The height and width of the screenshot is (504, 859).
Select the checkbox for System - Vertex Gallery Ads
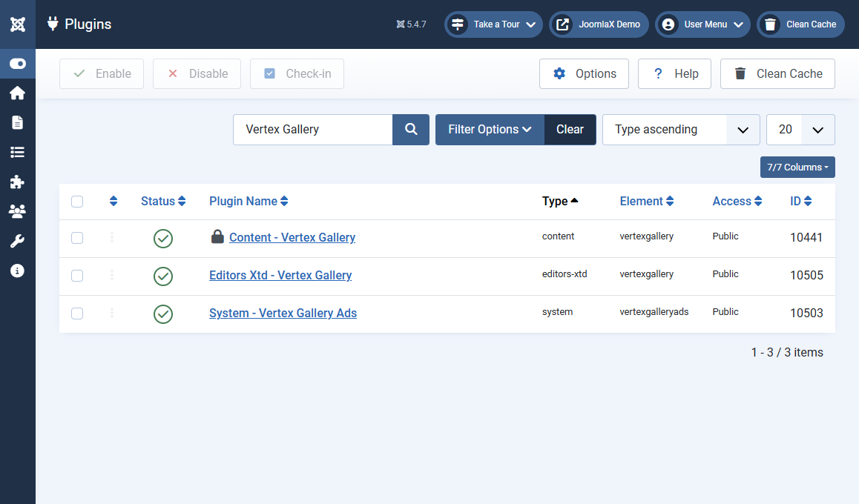pyautogui.click(x=77, y=314)
